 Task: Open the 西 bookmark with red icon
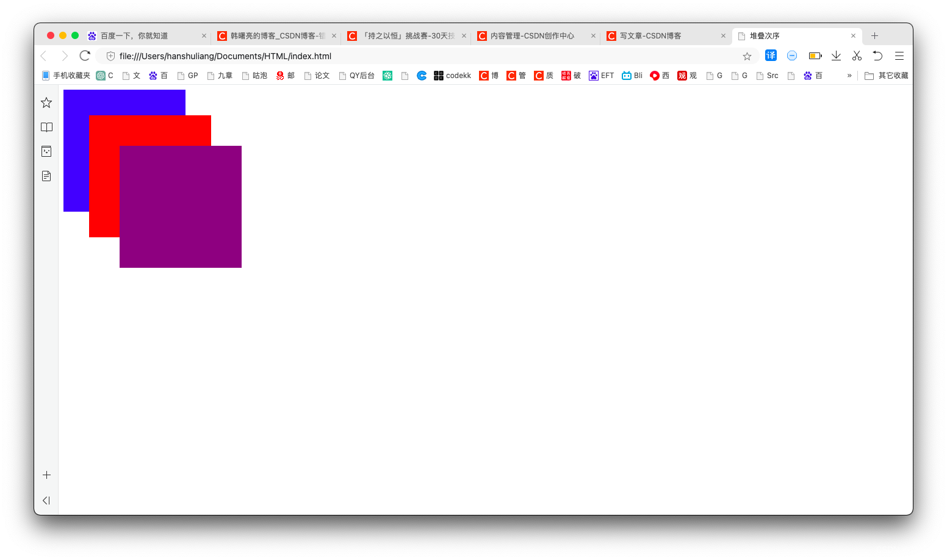coord(660,76)
